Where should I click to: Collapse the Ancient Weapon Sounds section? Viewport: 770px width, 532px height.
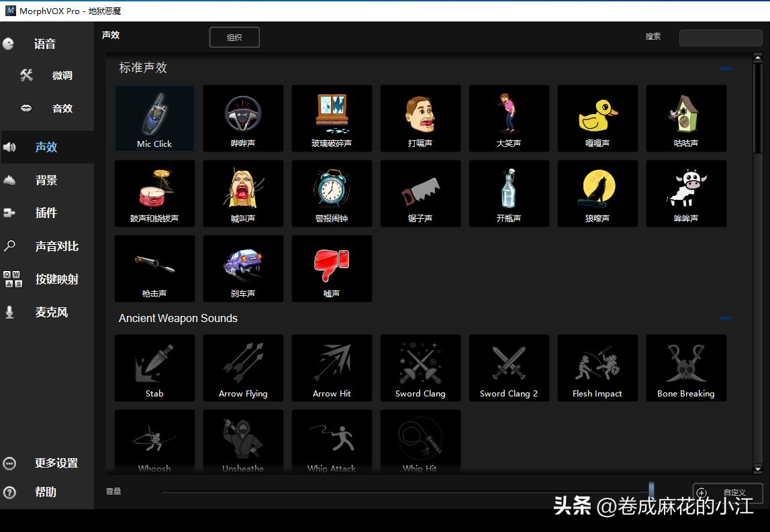coord(726,318)
